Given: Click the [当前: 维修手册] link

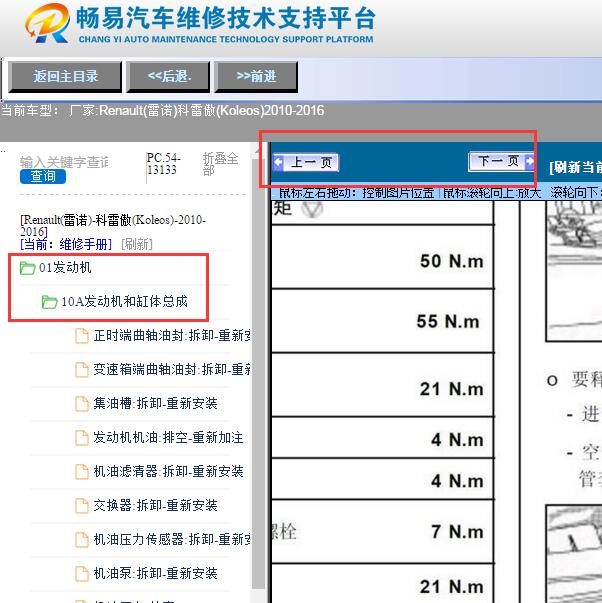Looking at the screenshot, I should click(x=66, y=244).
